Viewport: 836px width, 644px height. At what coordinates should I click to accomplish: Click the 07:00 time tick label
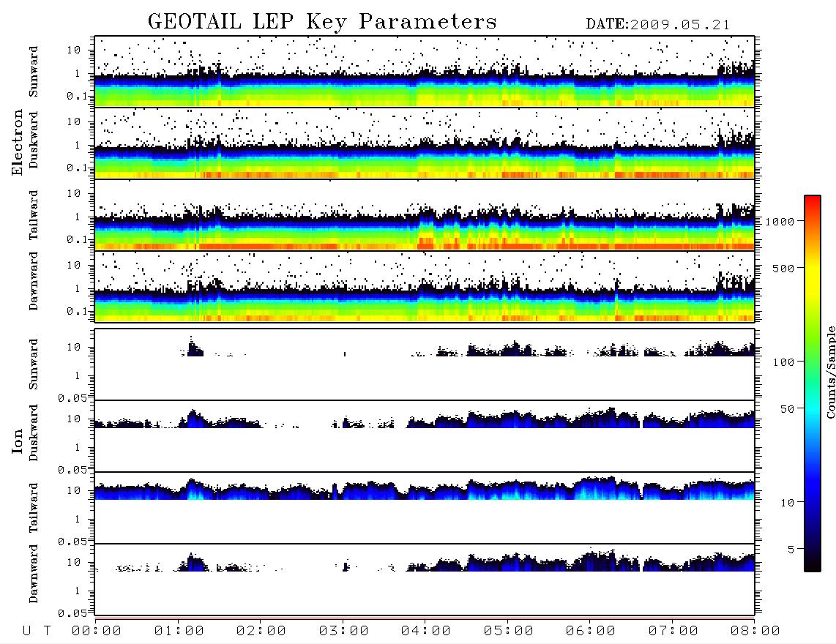(x=673, y=632)
